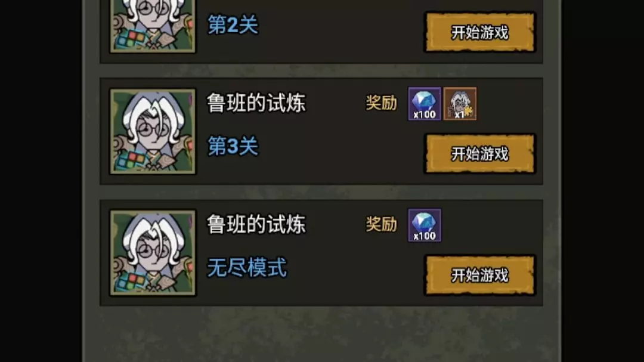Click the 鲁班的试炼 title above 第3关

[x=256, y=103]
